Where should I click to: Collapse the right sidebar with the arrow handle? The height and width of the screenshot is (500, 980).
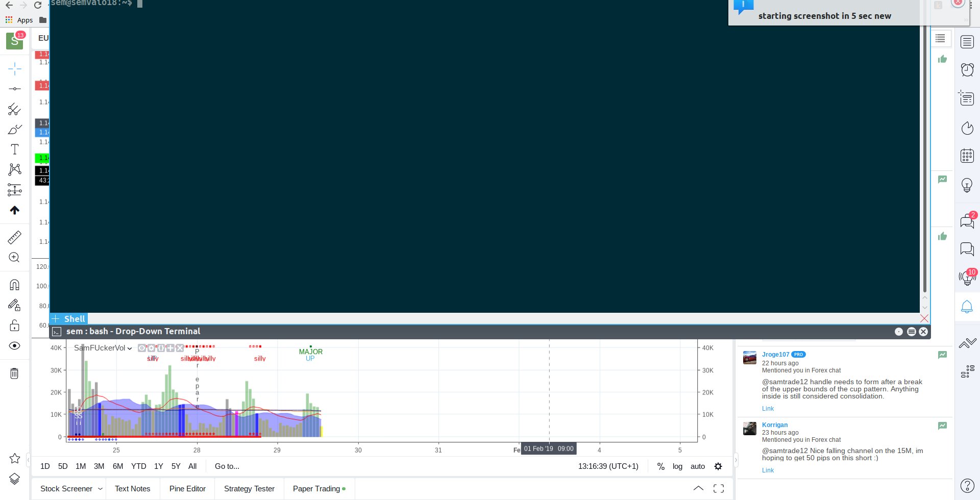[x=736, y=460]
